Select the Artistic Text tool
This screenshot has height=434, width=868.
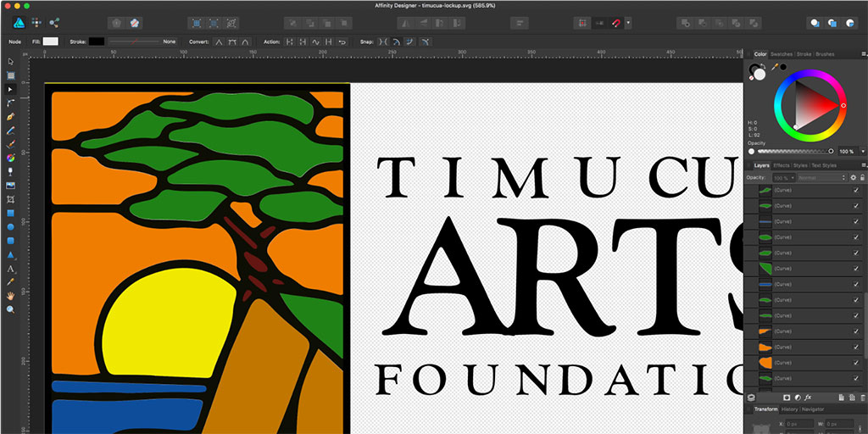(x=10, y=269)
